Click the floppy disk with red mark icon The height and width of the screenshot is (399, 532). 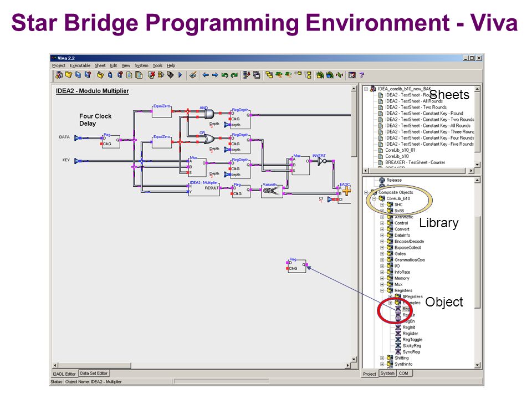[88, 75]
